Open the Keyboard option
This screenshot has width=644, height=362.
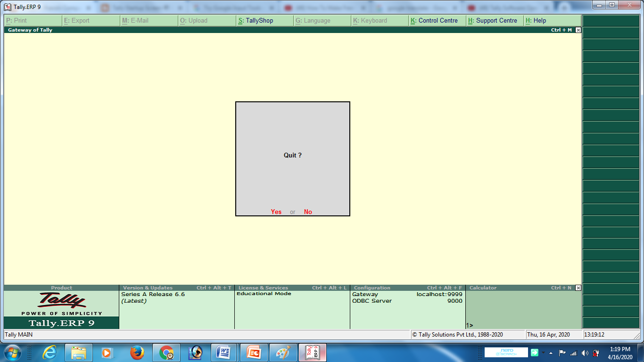click(x=380, y=21)
